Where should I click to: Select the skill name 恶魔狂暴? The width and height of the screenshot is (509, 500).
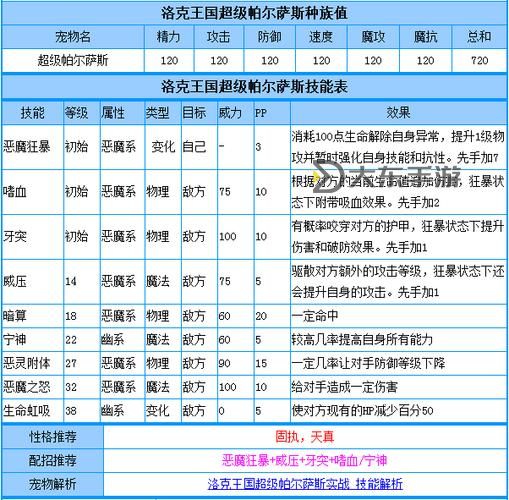point(27,147)
